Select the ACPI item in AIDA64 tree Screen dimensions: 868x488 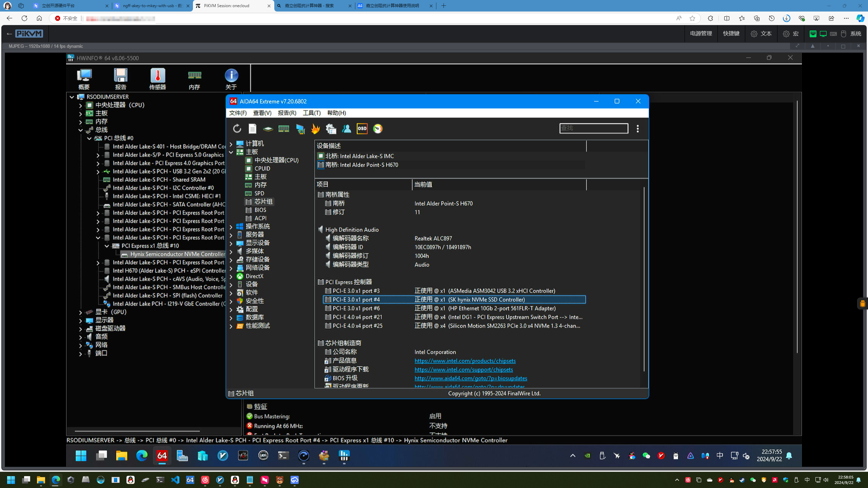(x=260, y=219)
